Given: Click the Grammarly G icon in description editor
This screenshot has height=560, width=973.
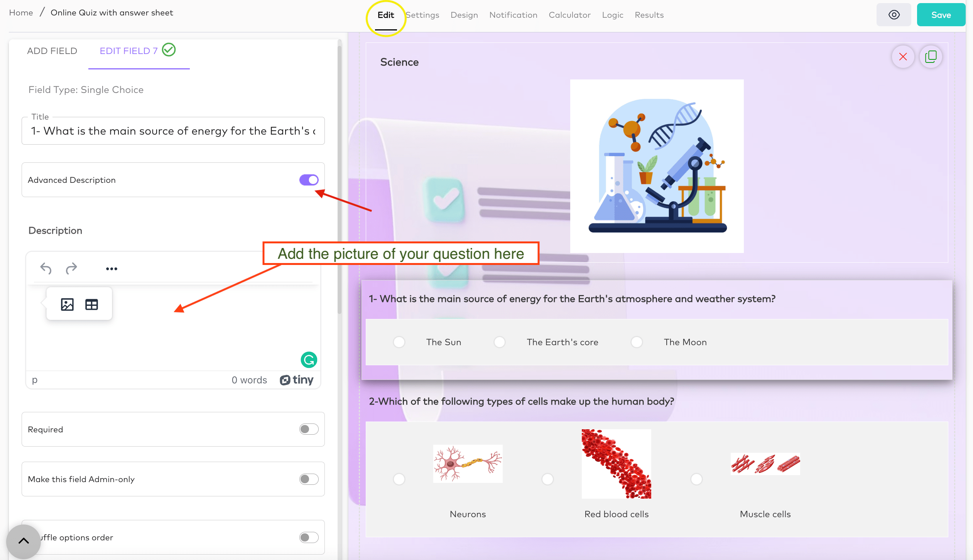Looking at the screenshot, I should 308,359.
